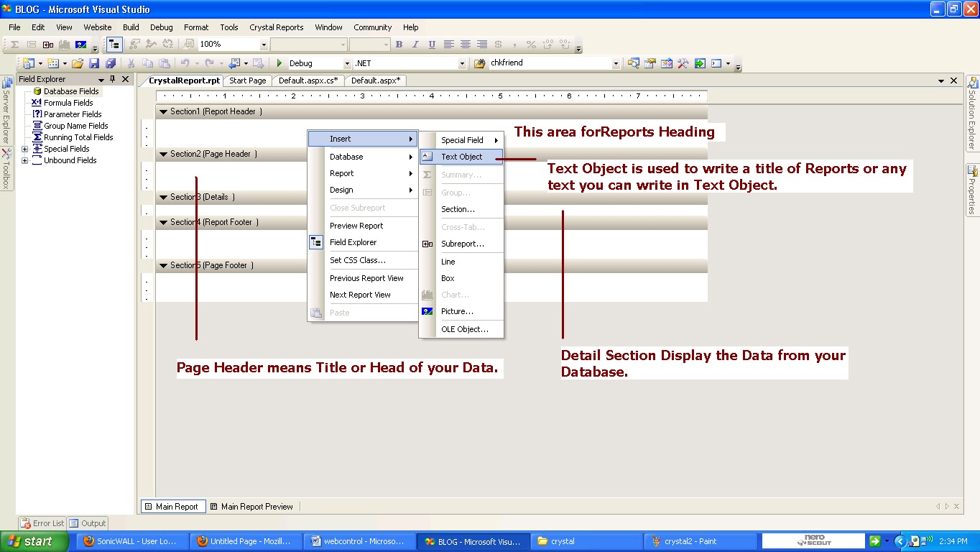The height and width of the screenshot is (552, 980).
Task: Open Solution Explorer from the toolbar icon
Action: click(x=634, y=63)
